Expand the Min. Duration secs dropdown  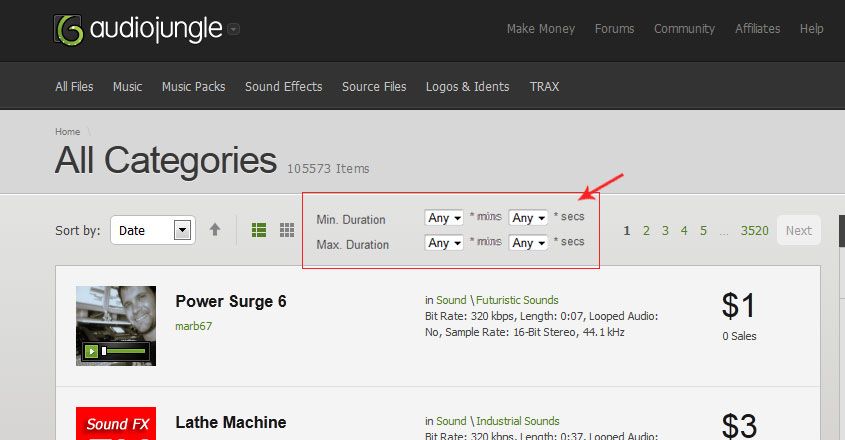coord(528,218)
